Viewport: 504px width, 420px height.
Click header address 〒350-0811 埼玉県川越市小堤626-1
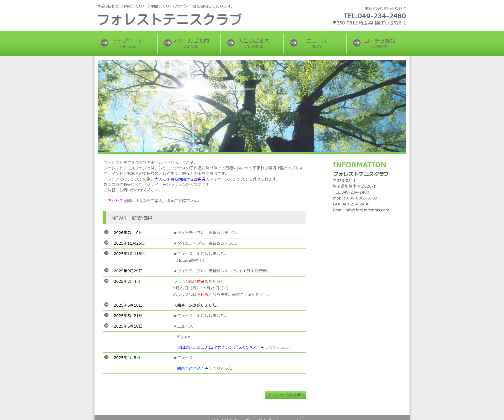pos(369,23)
